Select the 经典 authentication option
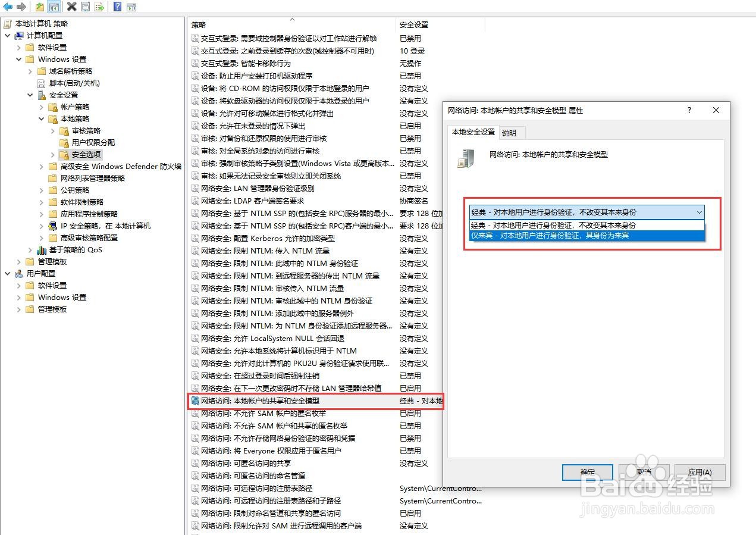This screenshot has height=535, width=756. pyautogui.click(x=586, y=224)
